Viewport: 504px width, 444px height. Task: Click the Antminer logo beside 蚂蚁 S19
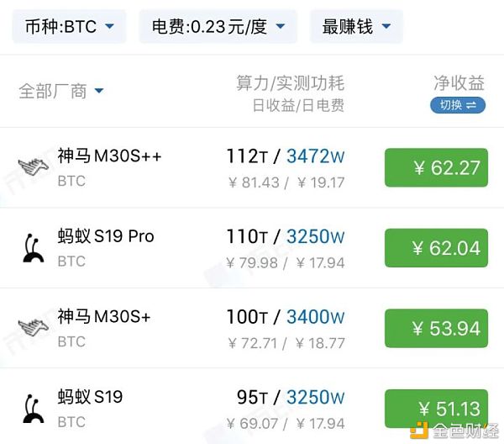[x=33, y=409]
